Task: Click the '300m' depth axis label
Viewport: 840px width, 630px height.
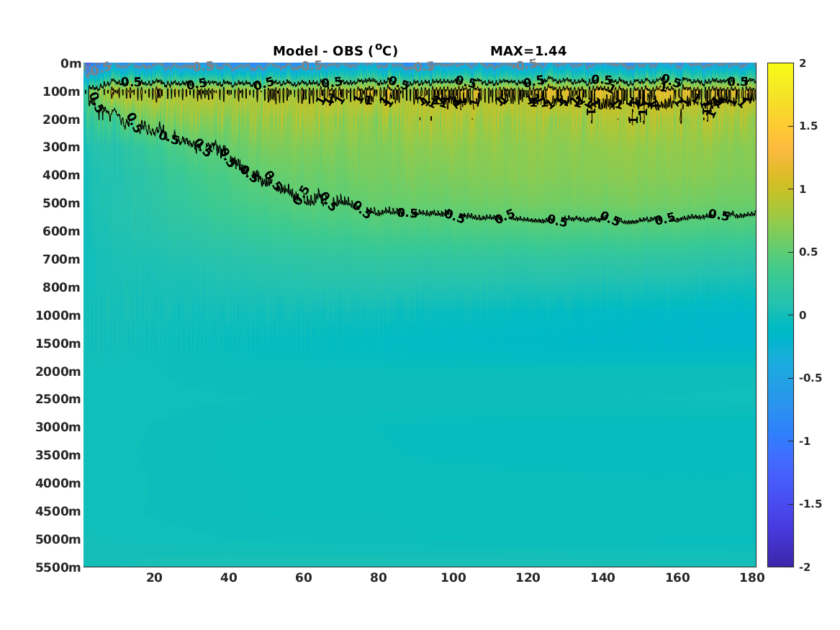Action: point(62,148)
